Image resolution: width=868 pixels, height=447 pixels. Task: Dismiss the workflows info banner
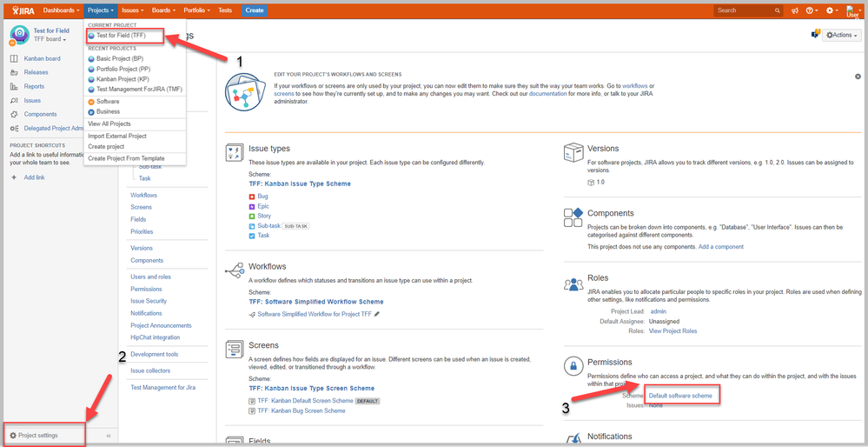tap(858, 77)
